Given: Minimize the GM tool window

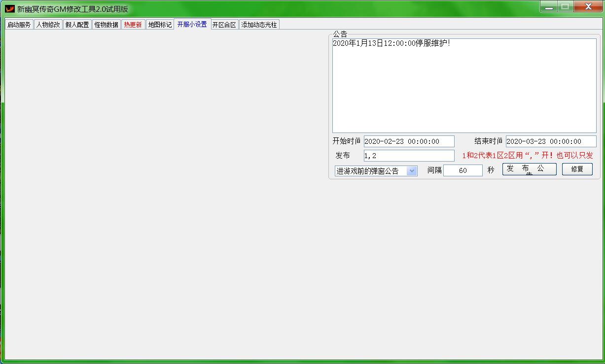Looking at the screenshot, I should click(x=549, y=7).
